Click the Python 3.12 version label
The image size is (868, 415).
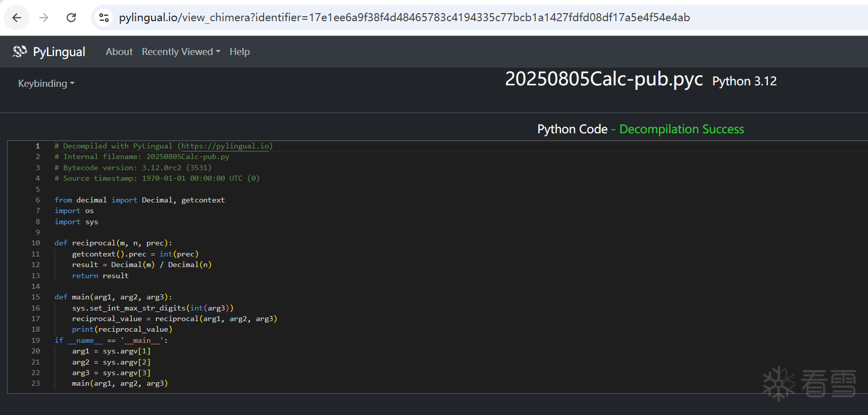(x=744, y=81)
